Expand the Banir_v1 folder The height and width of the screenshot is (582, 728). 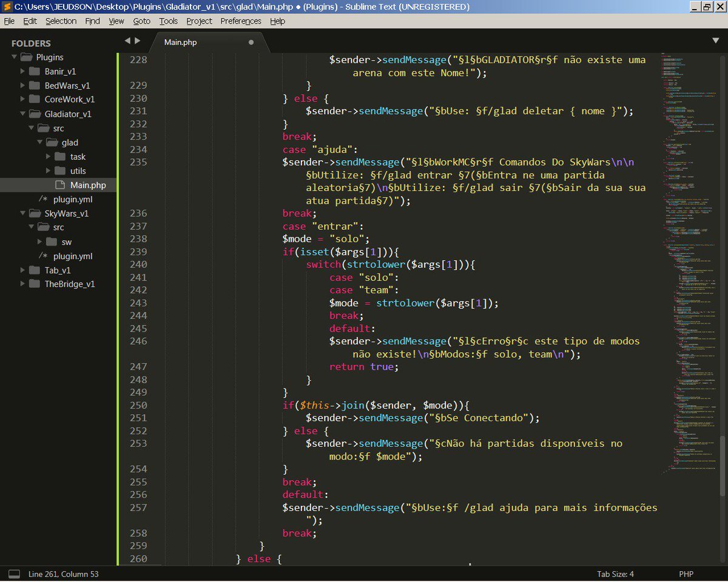click(23, 71)
